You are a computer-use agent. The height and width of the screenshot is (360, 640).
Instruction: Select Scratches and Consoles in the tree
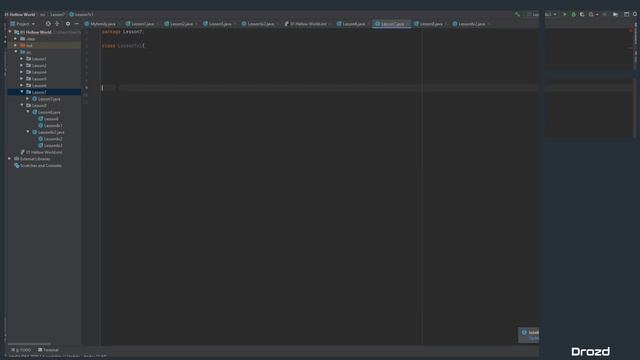pos(38,166)
